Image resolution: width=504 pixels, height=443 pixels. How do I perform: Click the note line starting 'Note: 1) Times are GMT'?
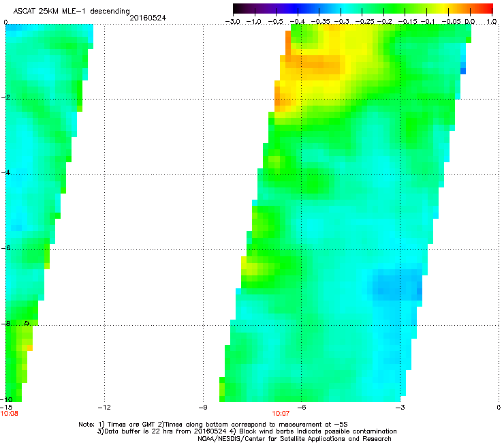(x=213, y=425)
